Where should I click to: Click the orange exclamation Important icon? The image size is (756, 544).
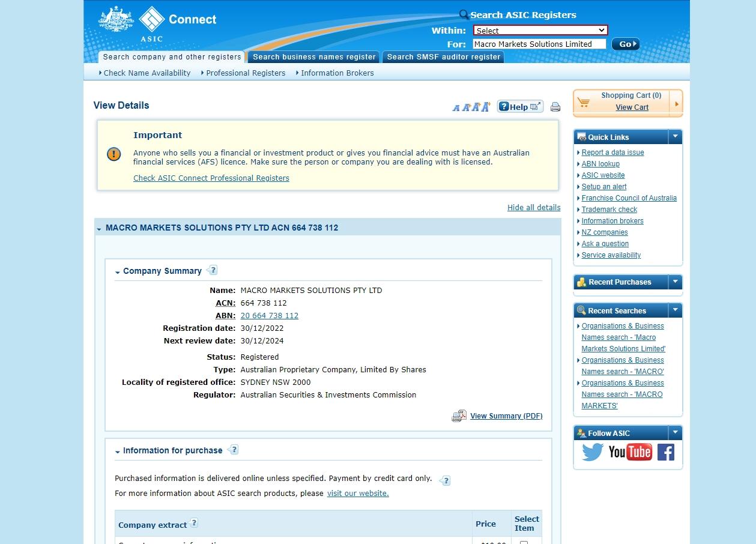(x=113, y=154)
